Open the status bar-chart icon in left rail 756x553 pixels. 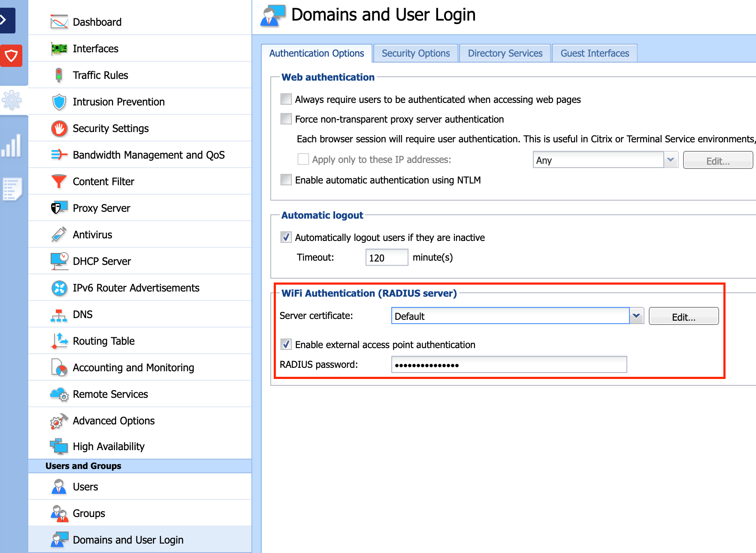pyautogui.click(x=11, y=146)
